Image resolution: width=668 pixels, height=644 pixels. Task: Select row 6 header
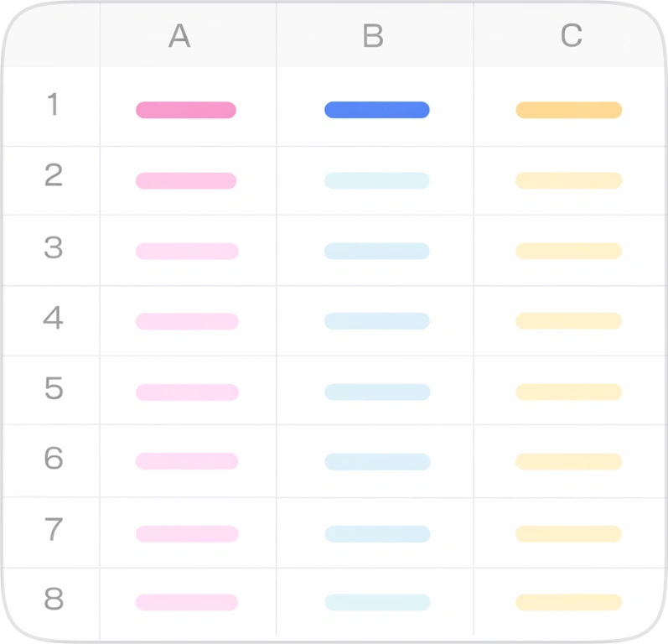tap(53, 459)
